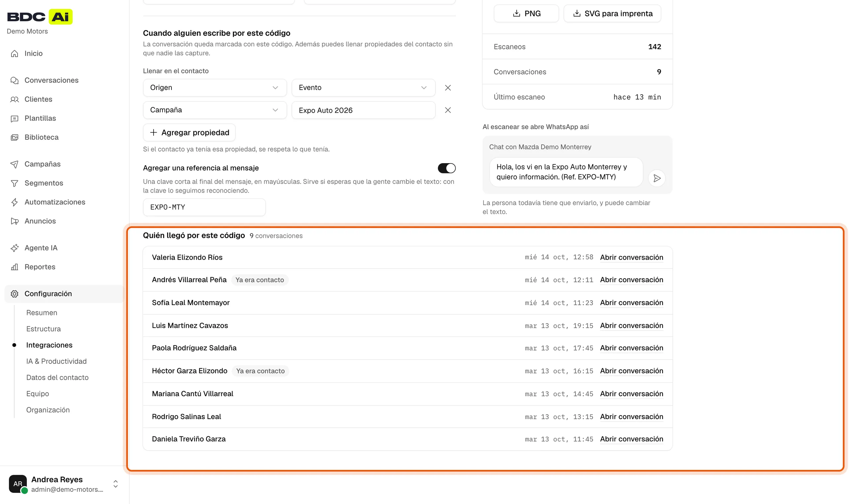
Task: Click the Biblioteca image library icon
Action: 14,138
